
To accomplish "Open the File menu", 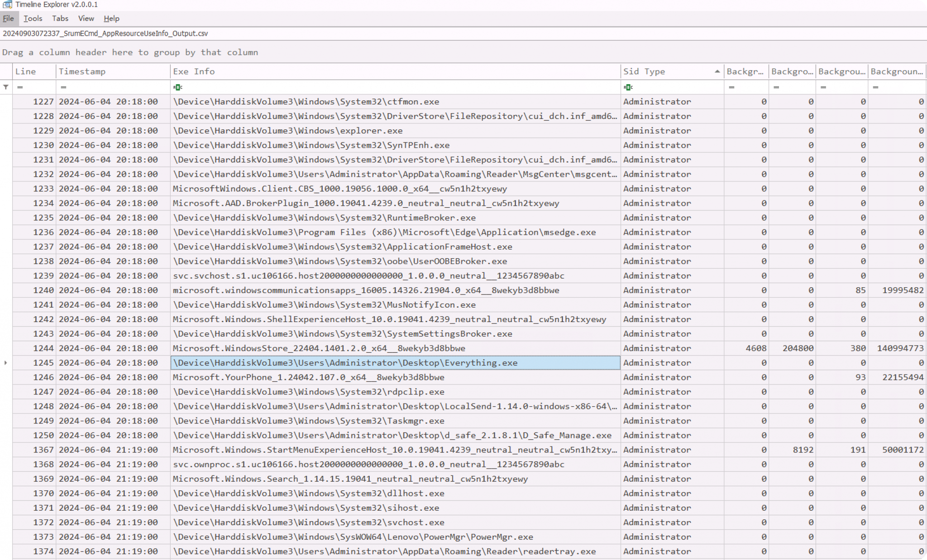I will coord(8,19).
